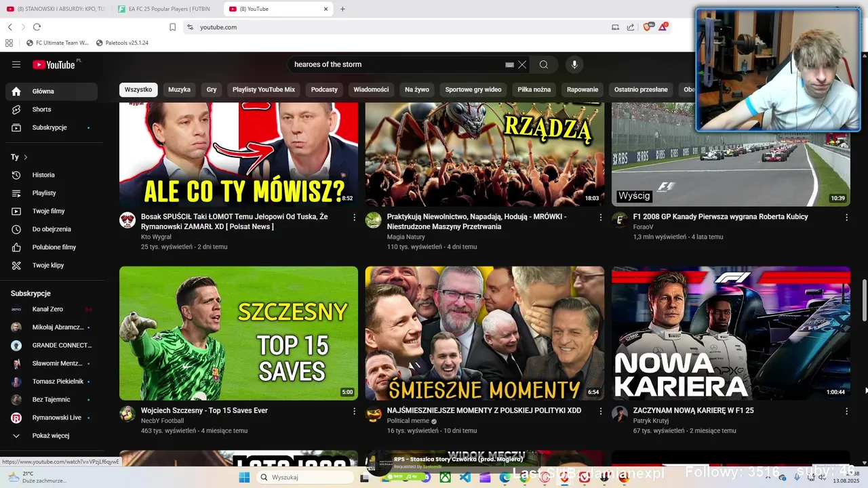Open Historia in the sidebar

(51, 175)
